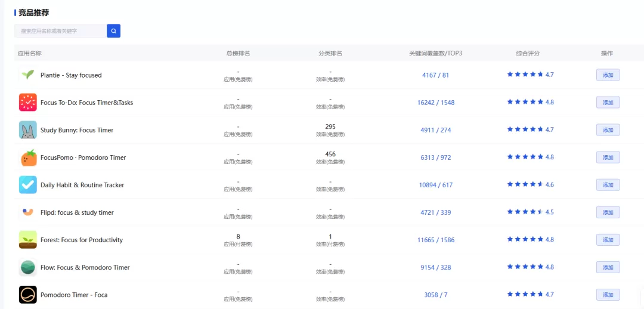Open the Flow green circle icon
The image size is (644, 309).
(x=28, y=267)
